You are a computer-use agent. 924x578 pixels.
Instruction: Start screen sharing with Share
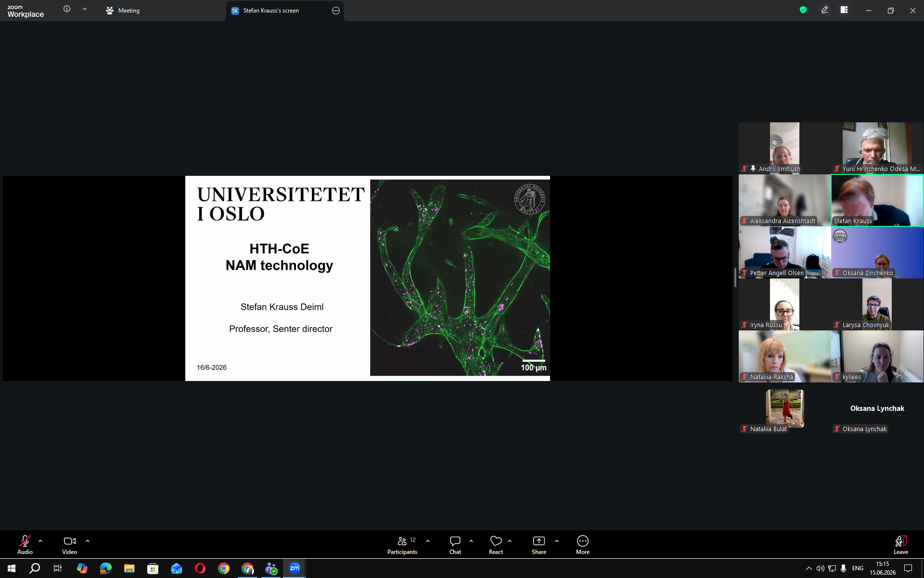coord(539,545)
